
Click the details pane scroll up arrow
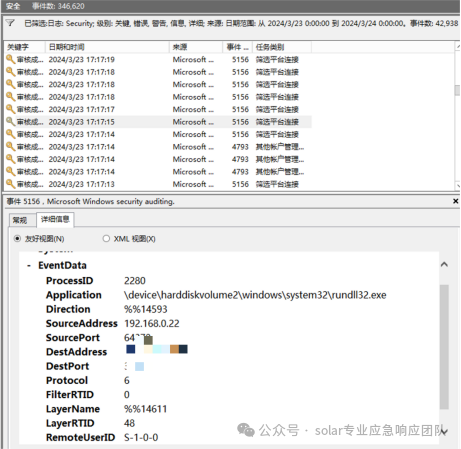tap(444, 265)
